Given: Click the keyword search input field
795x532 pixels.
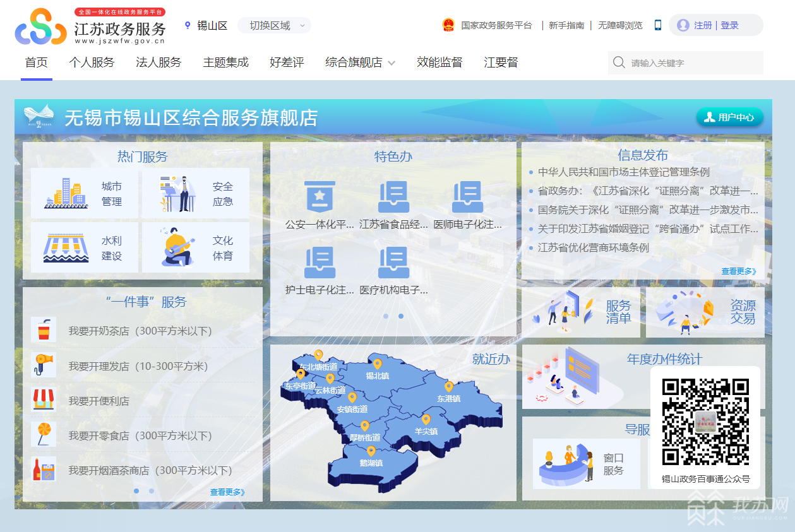Looking at the screenshot, I should pos(691,63).
